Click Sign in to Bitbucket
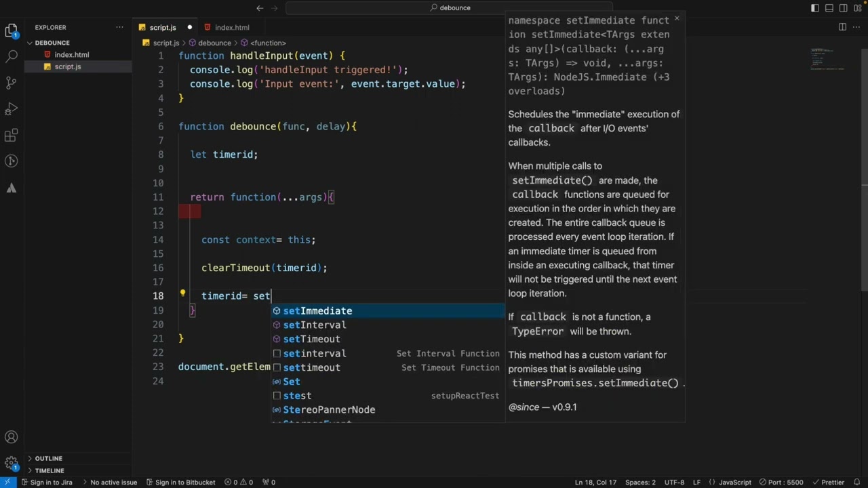This screenshot has height=488, width=868. 180,482
